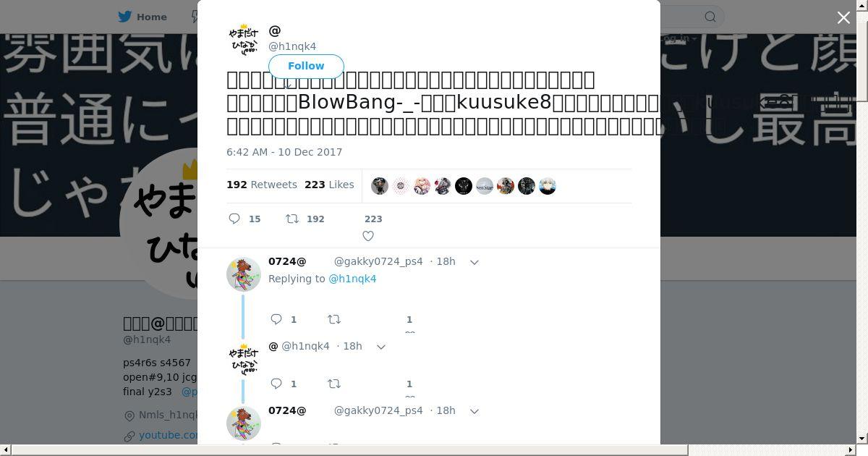
Task: Like the main tweet using the heart icon
Action: tap(368, 236)
